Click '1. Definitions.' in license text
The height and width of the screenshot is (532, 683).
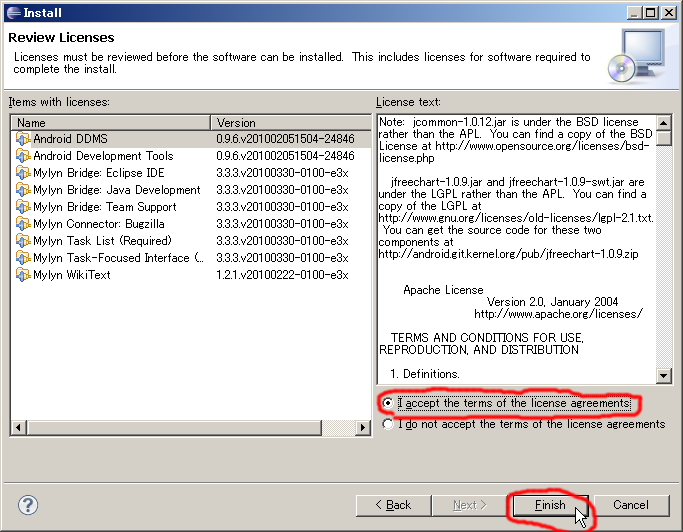(x=425, y=374)
